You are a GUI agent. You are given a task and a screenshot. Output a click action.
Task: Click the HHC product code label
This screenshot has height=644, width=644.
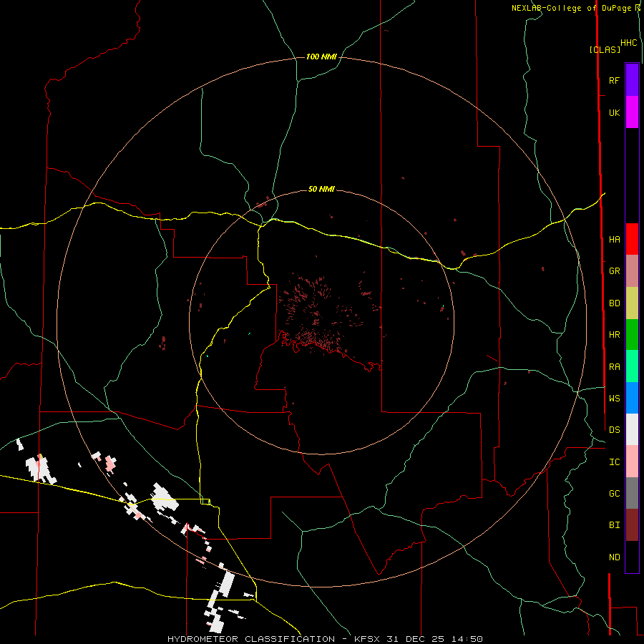(629, 43)
